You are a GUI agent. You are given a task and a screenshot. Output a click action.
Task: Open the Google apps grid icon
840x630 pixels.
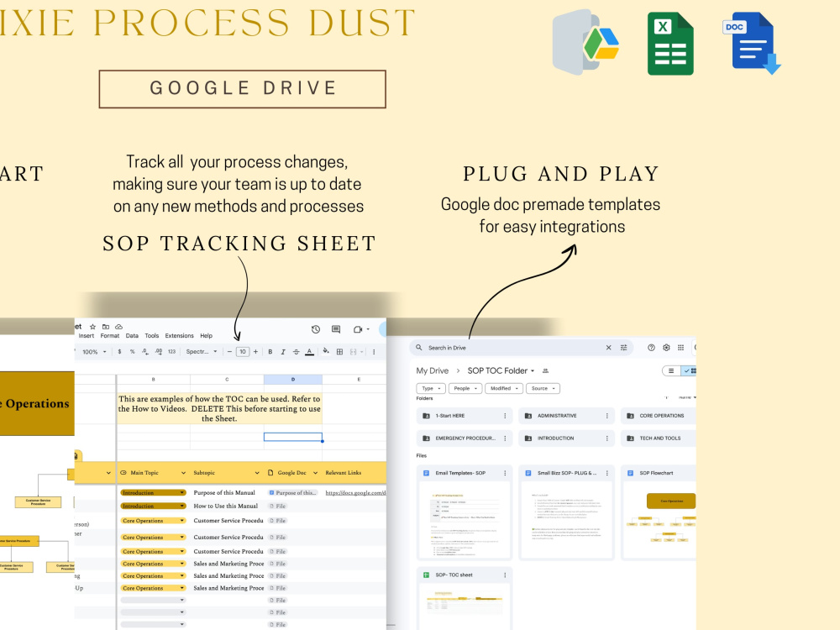[681, 348]
